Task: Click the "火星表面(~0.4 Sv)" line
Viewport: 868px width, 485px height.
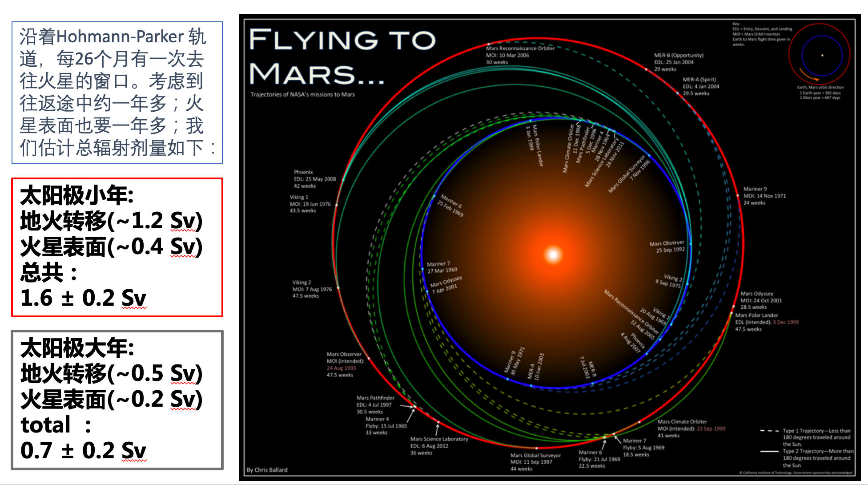Action: point(111,247)
